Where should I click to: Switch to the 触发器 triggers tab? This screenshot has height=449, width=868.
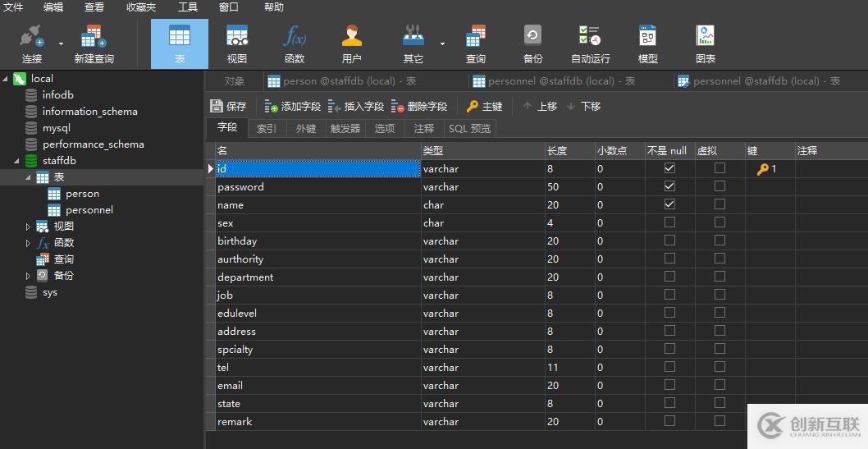click(x=345, y=128)
